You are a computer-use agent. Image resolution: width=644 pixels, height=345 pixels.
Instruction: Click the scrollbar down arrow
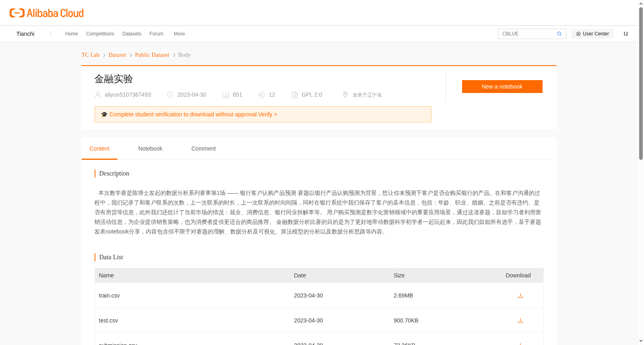coord(641,341)
